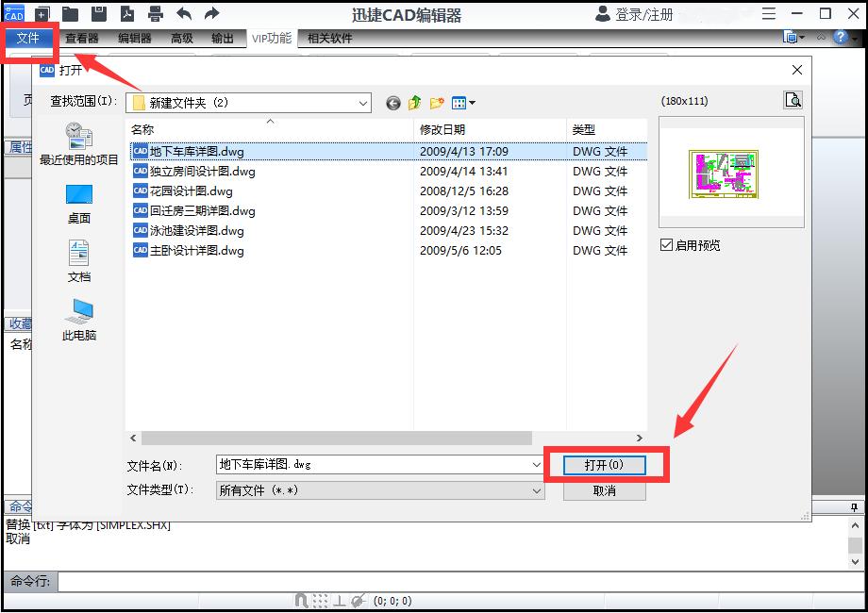Click the Undo arrow icon
868x613 pixels.
pyautogui.click(x=184, y=14)
